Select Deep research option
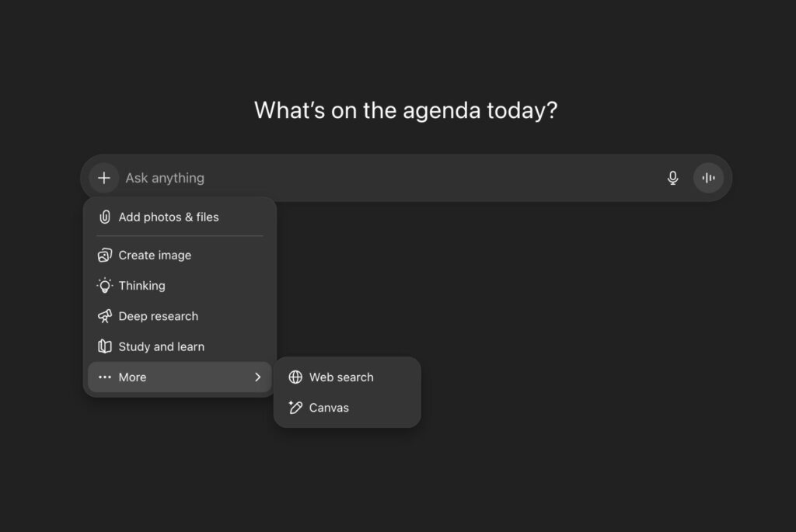796x532 pixels. pyautogui.click(x=158, y=316)
